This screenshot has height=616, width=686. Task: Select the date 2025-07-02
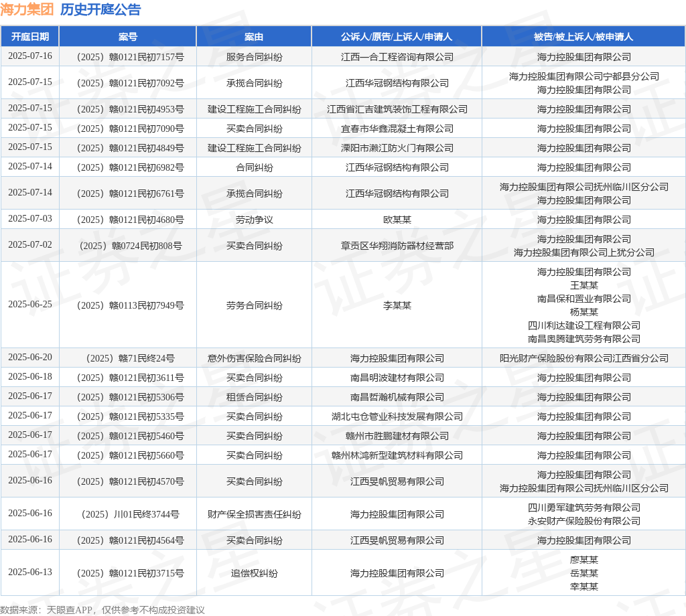[x=29, y=245]
